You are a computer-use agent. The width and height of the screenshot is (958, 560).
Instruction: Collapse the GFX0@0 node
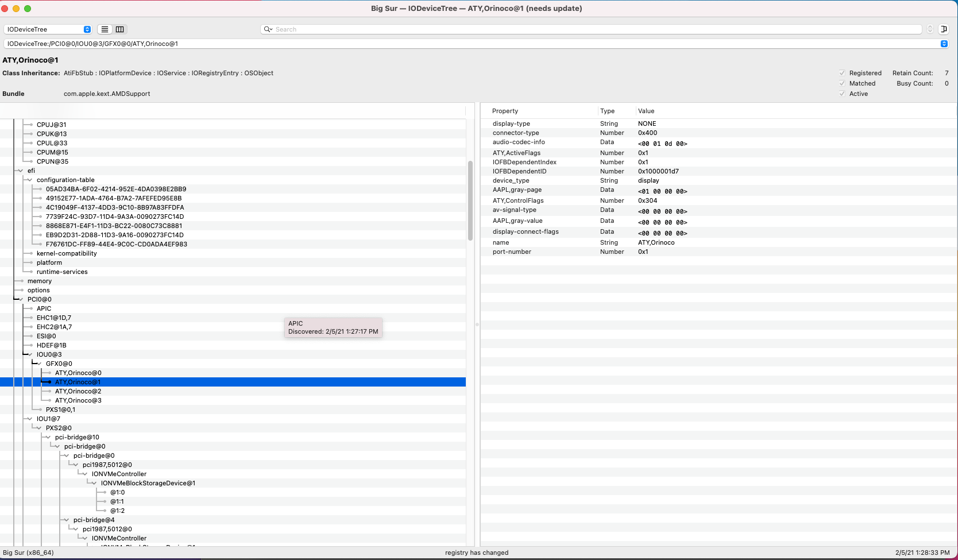tap(40, 364)
